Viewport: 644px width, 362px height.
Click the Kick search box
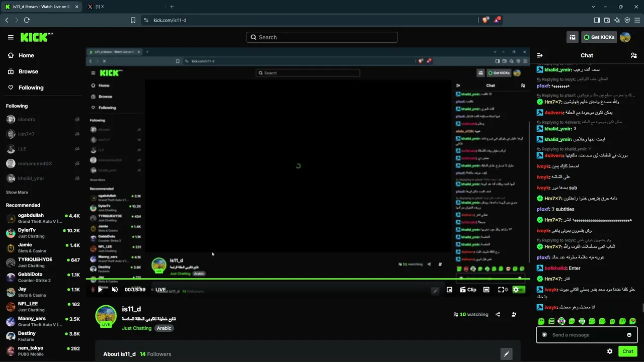(322, 37)
